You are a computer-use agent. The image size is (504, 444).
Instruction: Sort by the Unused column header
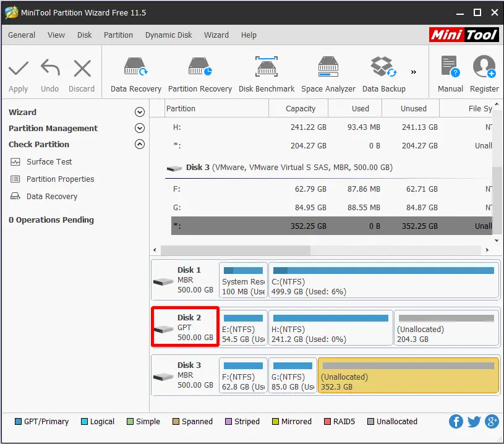(x=411, y=109)
